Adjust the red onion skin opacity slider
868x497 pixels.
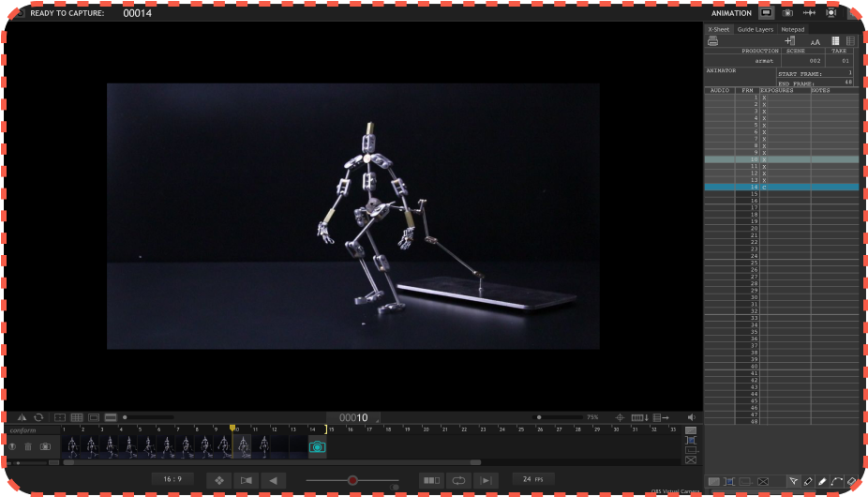(x=352, y=480)
